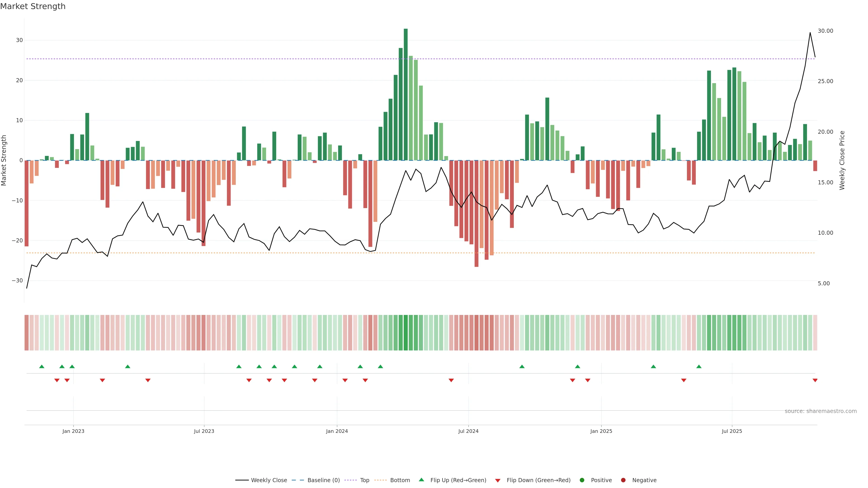Image resolution: width=868 pixels, height=488 pixels.
Task: Click the green Positive legend dot
Action: pyautogui.click(x=582, y=480)
